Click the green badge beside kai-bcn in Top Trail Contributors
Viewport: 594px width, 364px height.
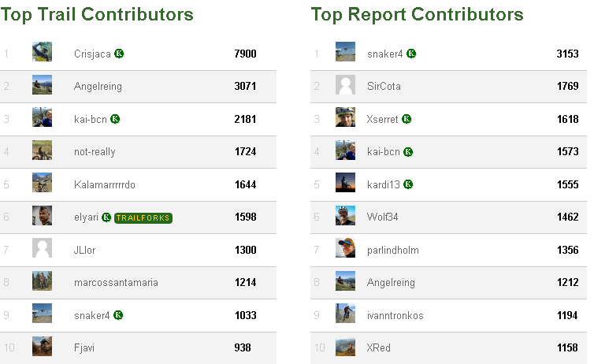click(x=115, y=119)
